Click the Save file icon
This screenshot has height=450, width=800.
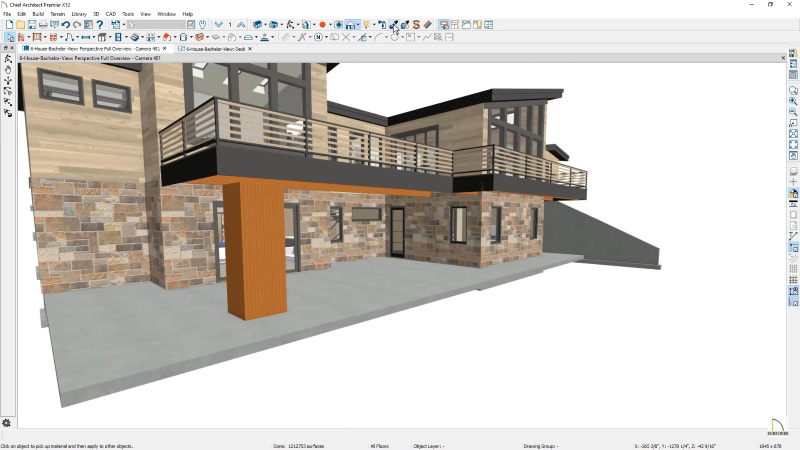coord(32,24)
